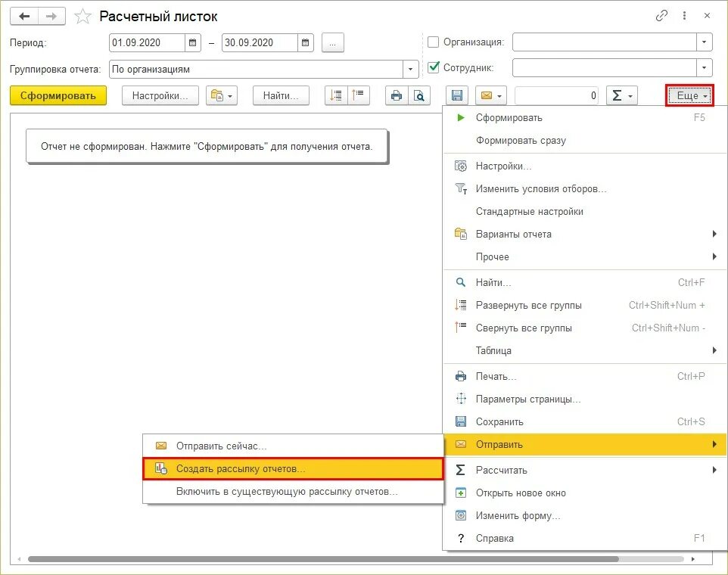Open calendar for end date 30.09.2020
Viewport: 728px width, 575px height.
click(306, 42)
